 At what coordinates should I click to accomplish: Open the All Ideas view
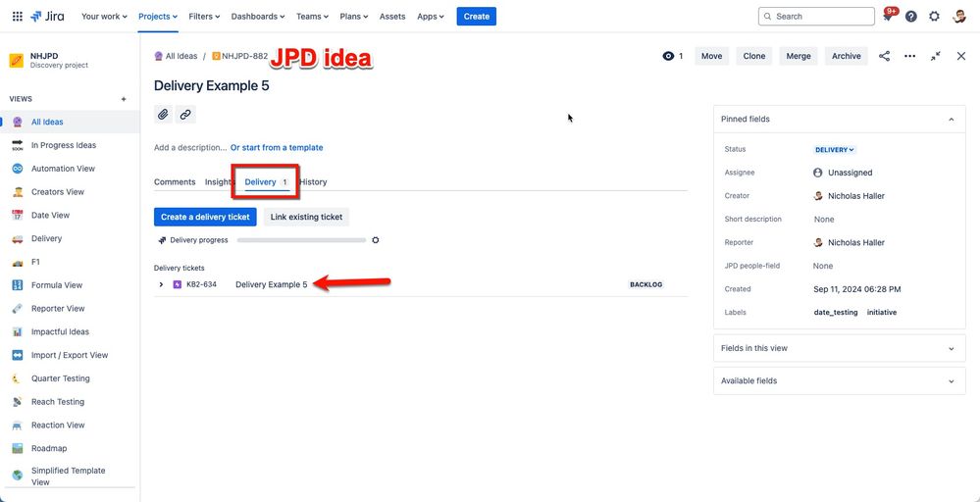point(70,122)
